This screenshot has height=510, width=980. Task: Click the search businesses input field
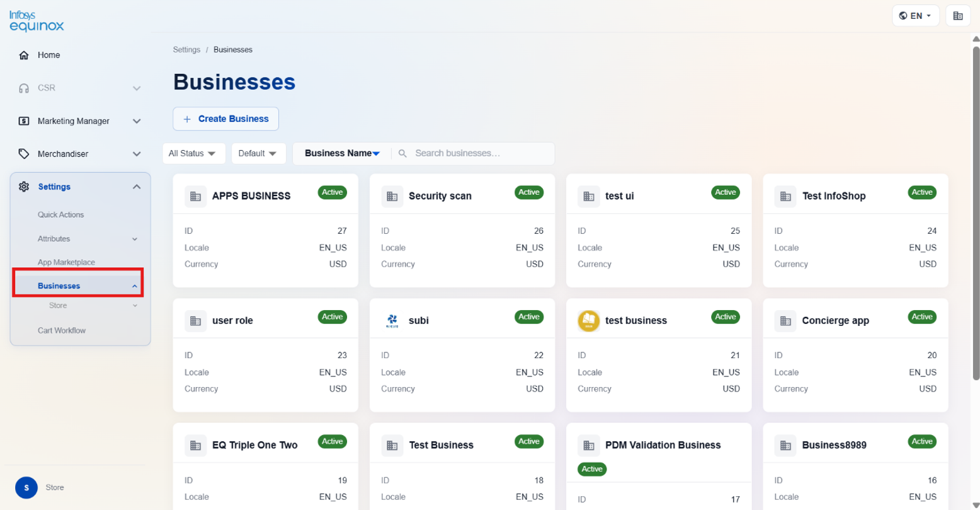coord(482,153)
